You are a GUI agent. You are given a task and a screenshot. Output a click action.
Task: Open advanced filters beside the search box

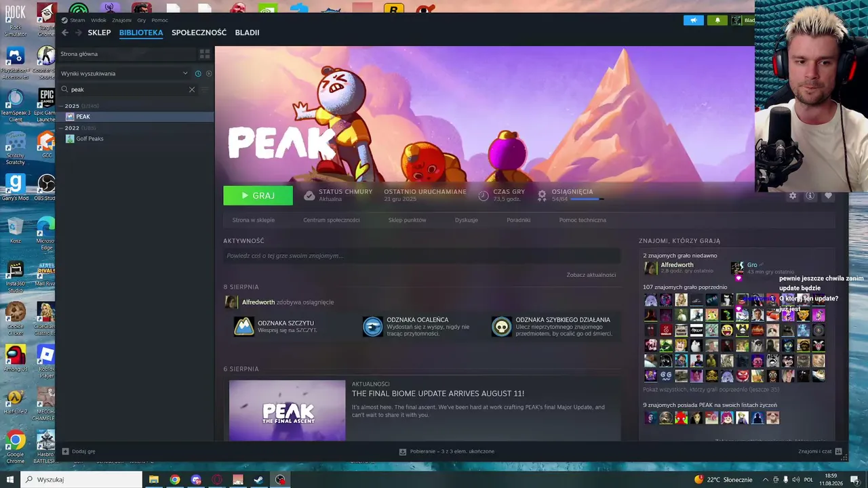click(205, 89)
